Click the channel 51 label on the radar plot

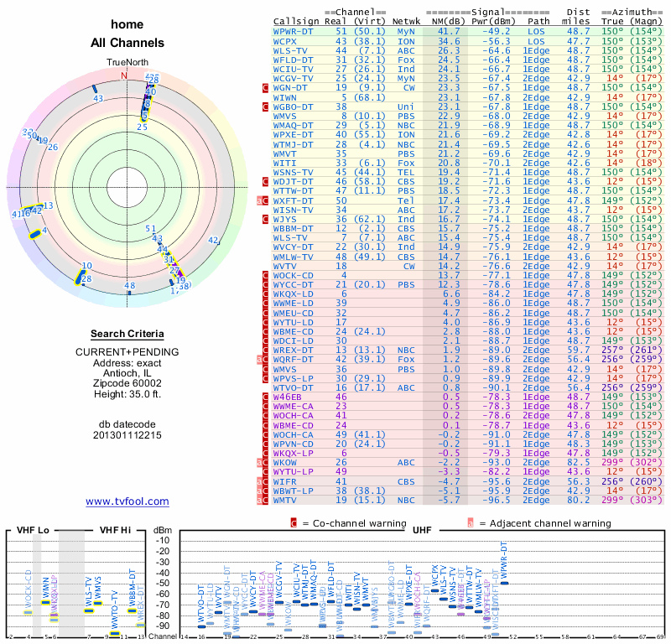coord(151,229)
